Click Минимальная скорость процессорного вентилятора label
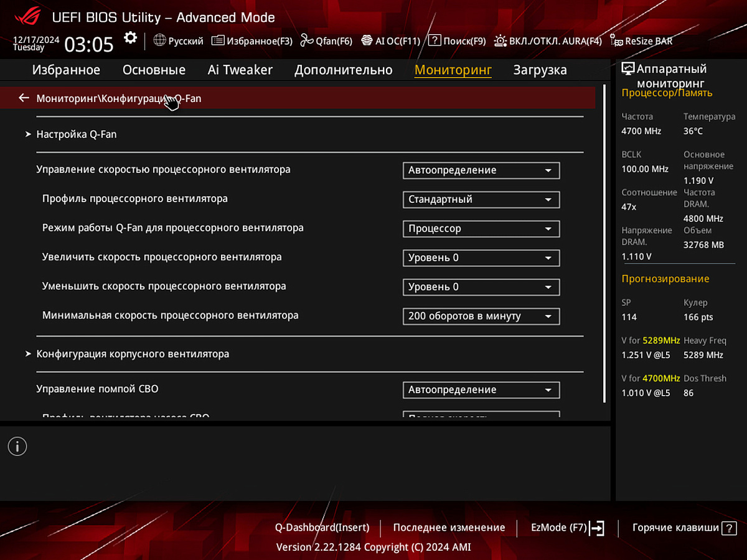Screen dimensions: 747x560 point(170,315)
